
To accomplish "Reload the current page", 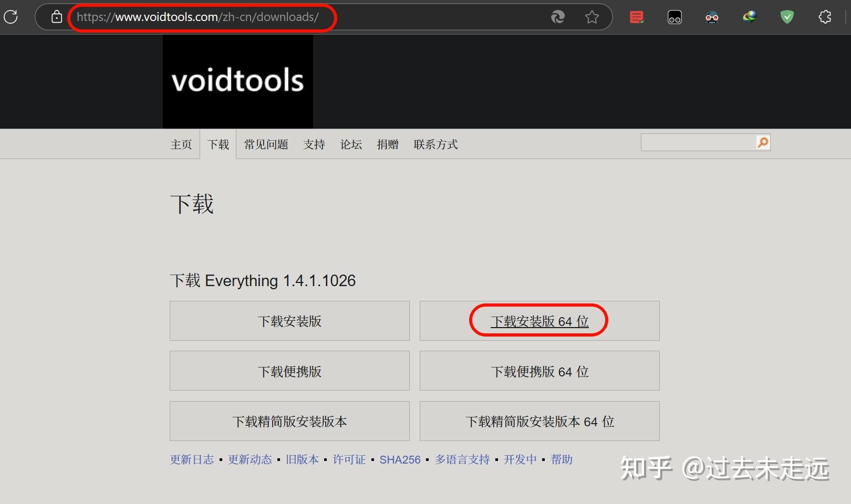I will pyautogui.click(x=11, y=17).
